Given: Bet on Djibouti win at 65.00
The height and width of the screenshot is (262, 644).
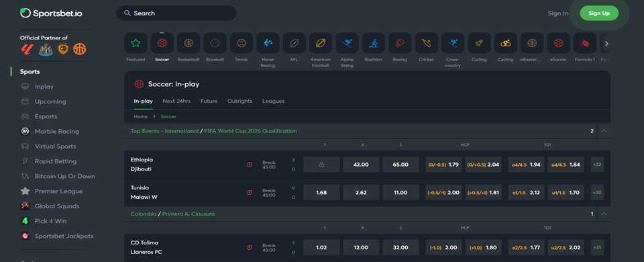Looking at the screenshot, I should pos(400,165).
